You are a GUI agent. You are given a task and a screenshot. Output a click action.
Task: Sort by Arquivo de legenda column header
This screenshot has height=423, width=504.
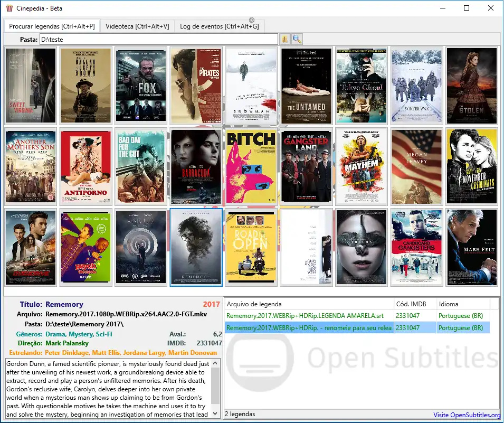pyautogui.click(x=309, y=304)
